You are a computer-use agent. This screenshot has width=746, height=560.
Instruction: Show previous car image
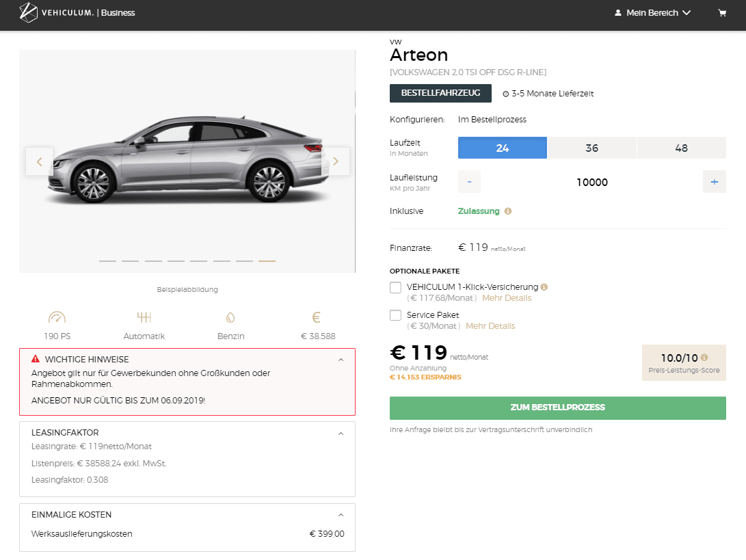tap(40, 161)
